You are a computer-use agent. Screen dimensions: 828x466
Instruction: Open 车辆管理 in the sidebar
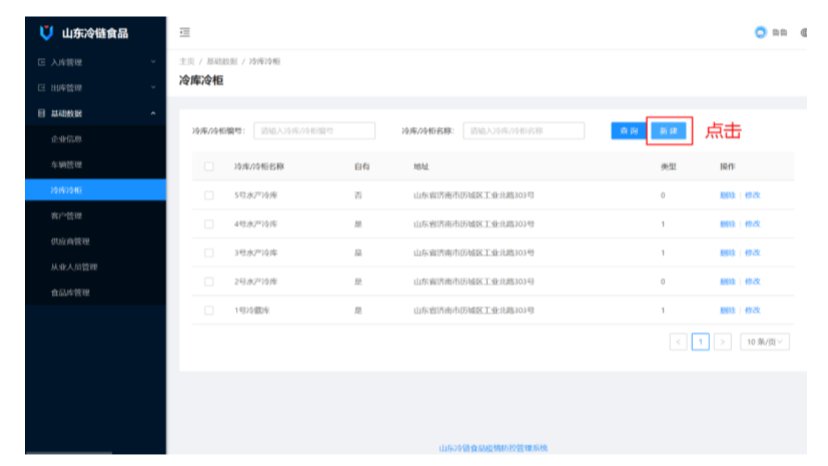(66, 164)
